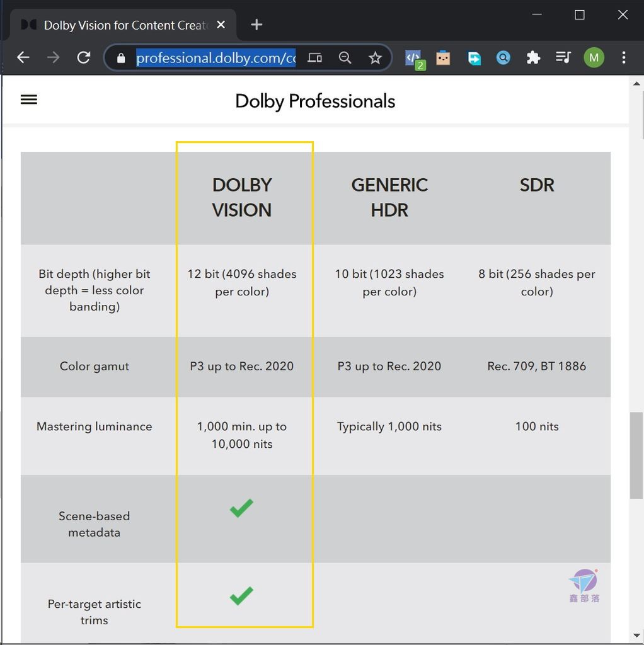Click the "Typically 1,000 nits" cell
The image size is (644, 645).
click(x=389, y=426)
